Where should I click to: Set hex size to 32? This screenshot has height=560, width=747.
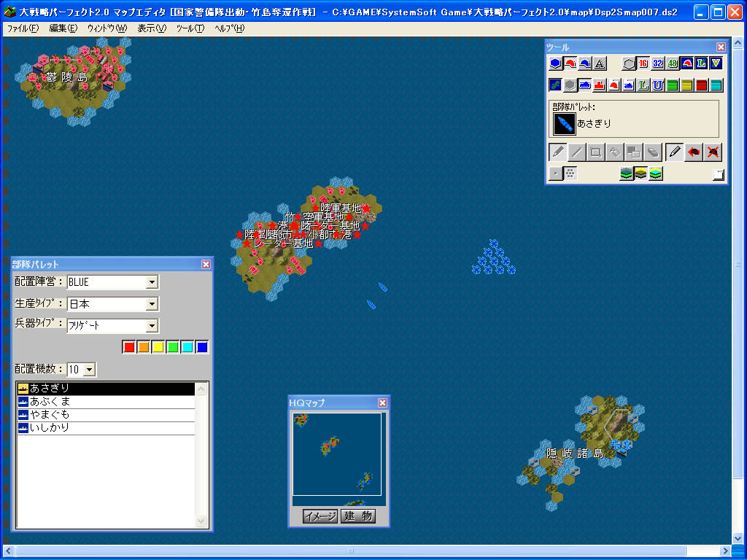click(x=658, y=63)
